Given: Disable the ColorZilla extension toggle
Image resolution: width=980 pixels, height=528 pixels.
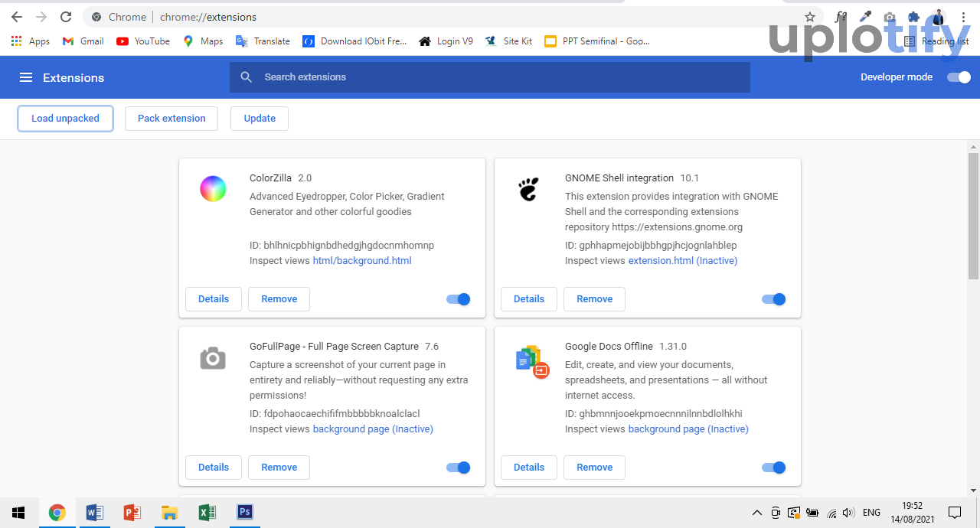Looking at the screenshot, I should coord(459,299).
